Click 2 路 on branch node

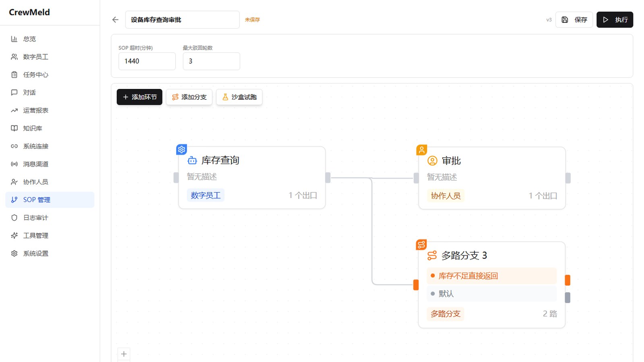[550, 314]
